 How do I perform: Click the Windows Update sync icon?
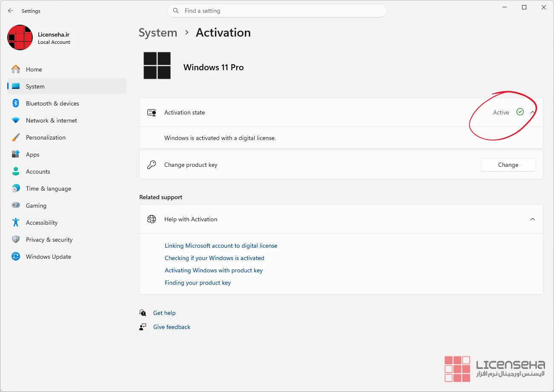click(16, 257)
